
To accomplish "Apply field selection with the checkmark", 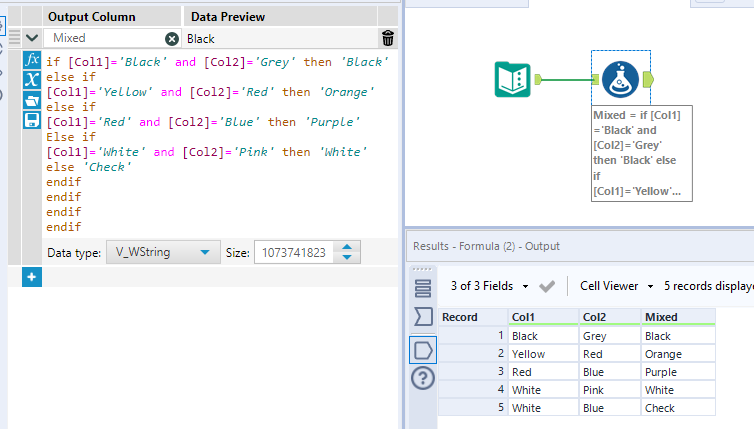I will pyautogui.click(x=547, y=287).
